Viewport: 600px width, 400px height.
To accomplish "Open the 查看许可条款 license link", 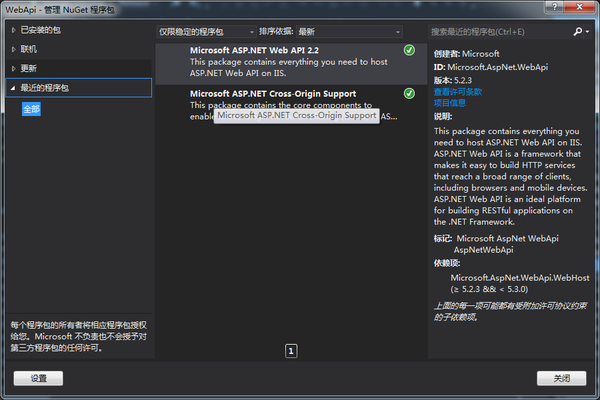I will (458, 92).
